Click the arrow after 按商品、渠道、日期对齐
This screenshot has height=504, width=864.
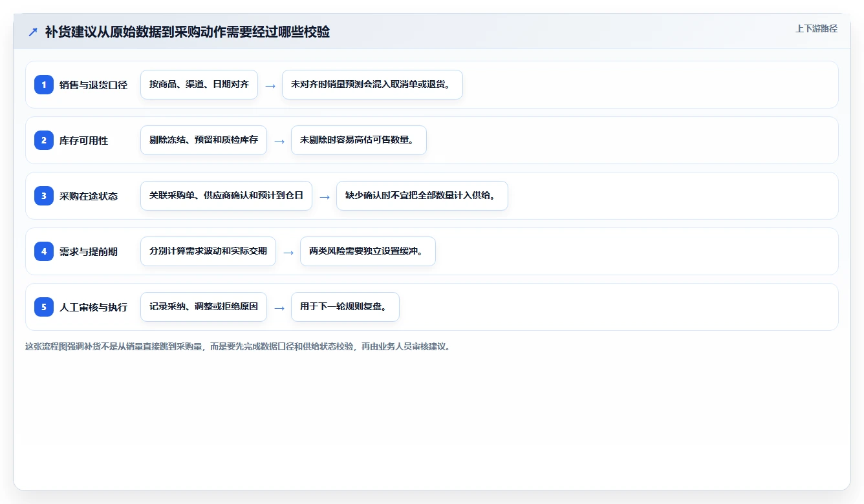click(270, 85)
